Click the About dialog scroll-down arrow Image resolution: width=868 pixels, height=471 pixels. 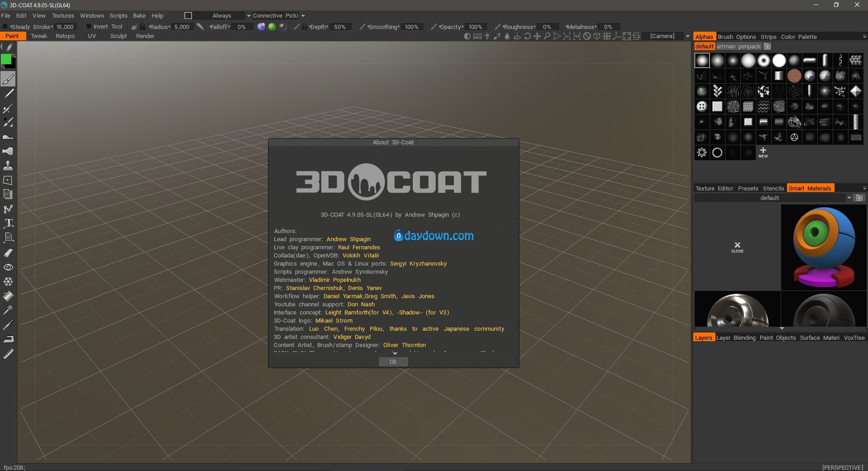(395, 353)
